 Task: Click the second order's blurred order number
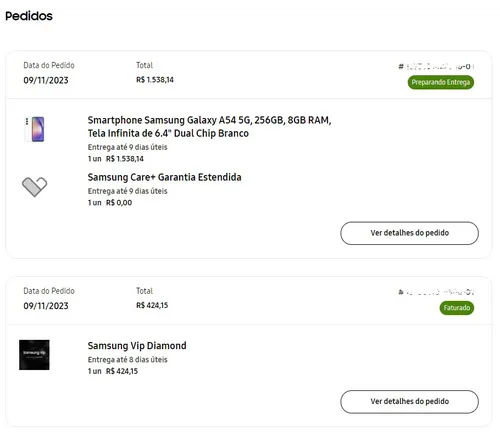tap(436, 292)
